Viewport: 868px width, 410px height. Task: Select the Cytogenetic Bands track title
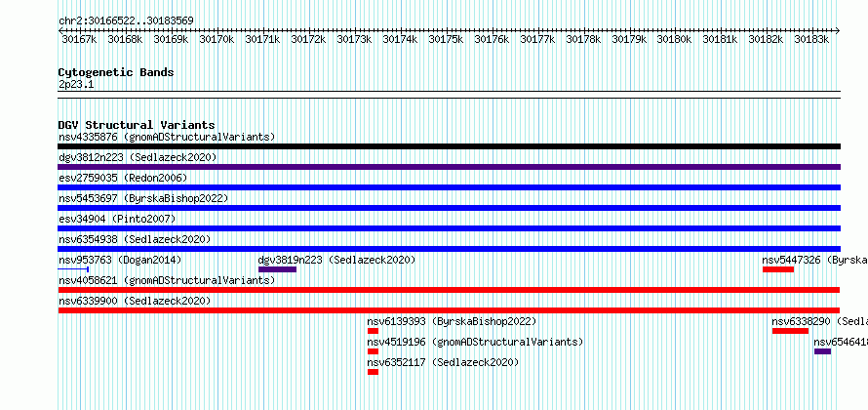[x=116, y=72]
